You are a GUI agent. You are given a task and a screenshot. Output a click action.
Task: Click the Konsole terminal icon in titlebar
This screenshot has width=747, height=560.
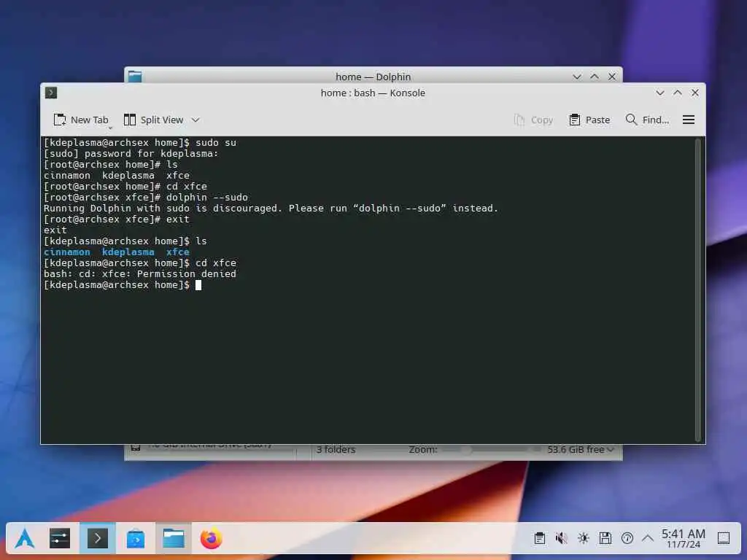click(x=51, y=93)
